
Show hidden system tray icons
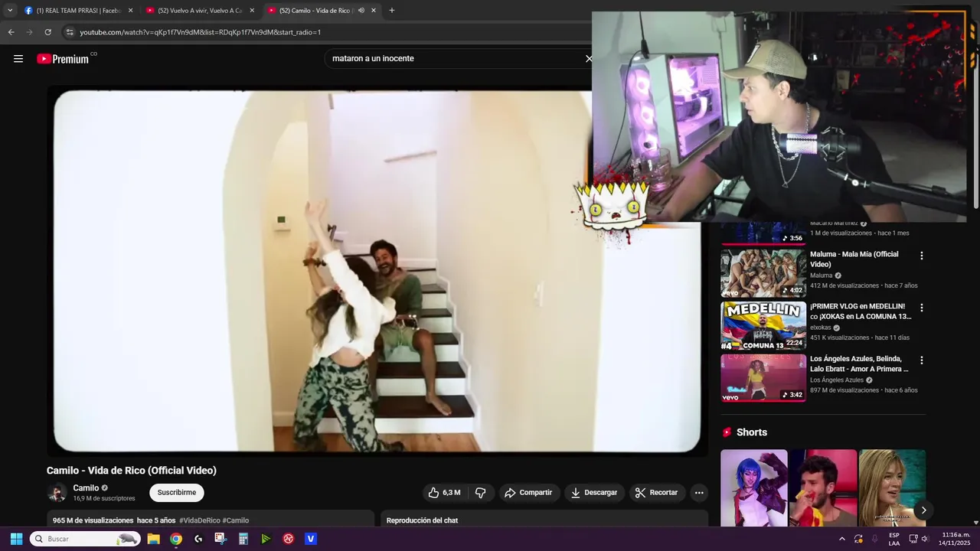(842, 539)
